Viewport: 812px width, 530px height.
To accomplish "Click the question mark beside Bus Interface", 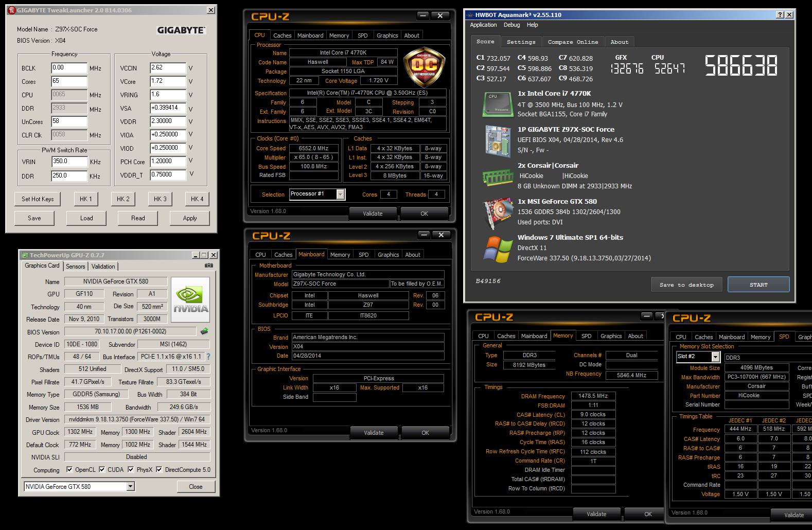I will [208, 357].
